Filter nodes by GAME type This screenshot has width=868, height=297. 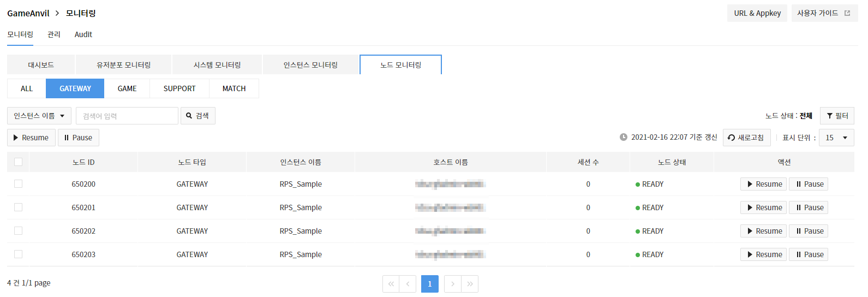click(x=127, y=88)
